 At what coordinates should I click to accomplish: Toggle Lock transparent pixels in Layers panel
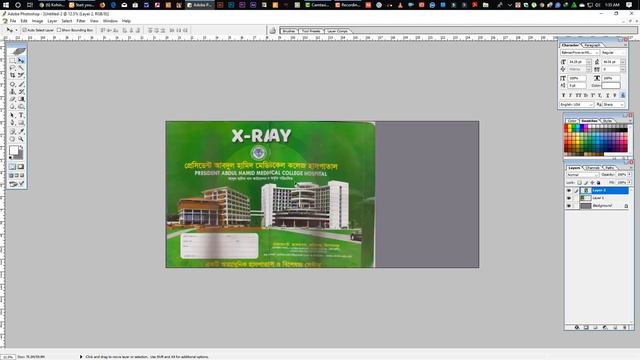pos(579,182)
